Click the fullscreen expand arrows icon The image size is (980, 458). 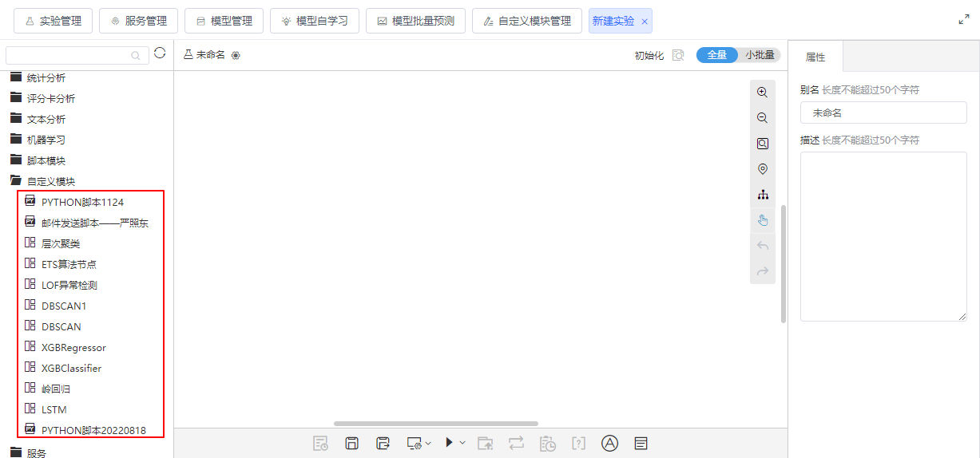(x=964, y=20)
